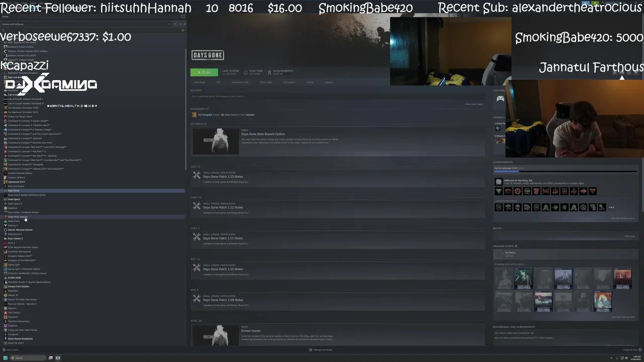This screenshot has width=644, height=362.
Task: Click View My Achievements
Action: click(623, 218)
